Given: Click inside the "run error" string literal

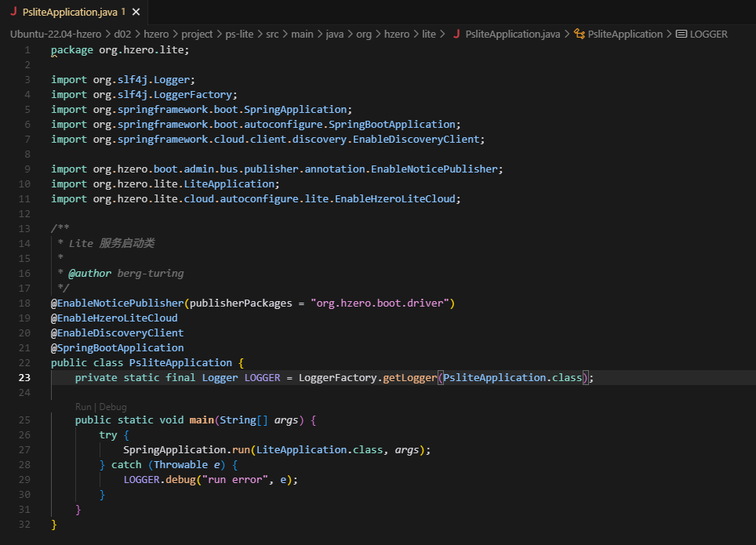Looking at the screenshot, I should (235, 480).
